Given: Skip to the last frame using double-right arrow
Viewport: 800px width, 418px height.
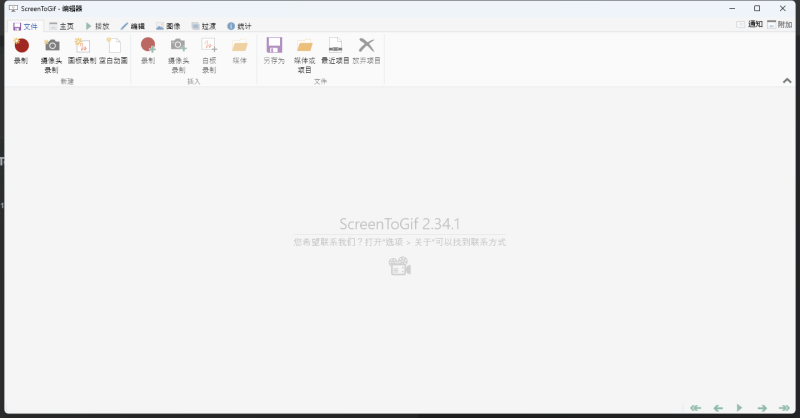Looking at the screenshot, I should [784, 408].
